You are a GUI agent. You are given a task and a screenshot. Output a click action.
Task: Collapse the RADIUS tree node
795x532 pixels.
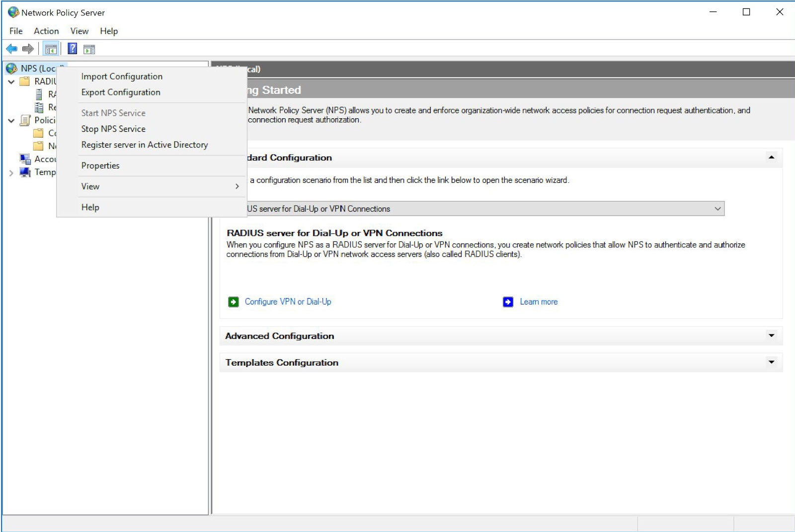click(11, 81)
